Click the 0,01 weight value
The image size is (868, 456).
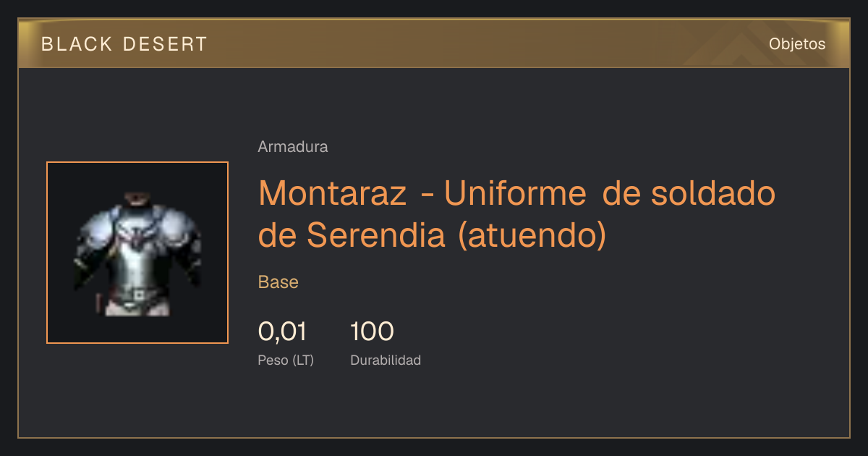pyautogui.click(x=283, y=332)
